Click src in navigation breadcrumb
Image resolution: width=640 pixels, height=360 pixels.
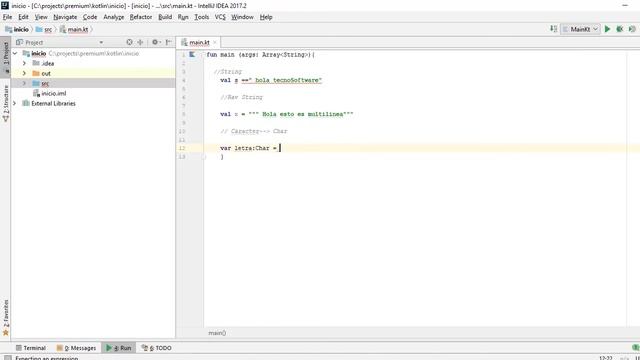coord(44,29)
